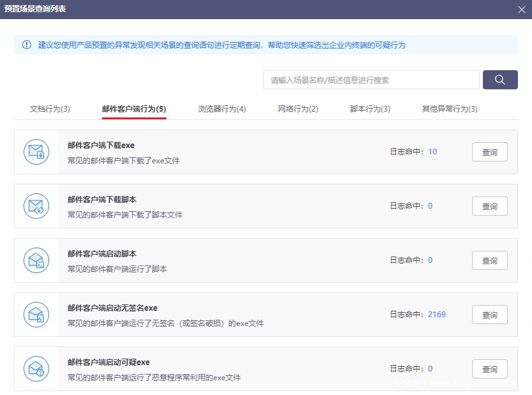
Task: Click the magnifier search button
Action: [500, 80]
